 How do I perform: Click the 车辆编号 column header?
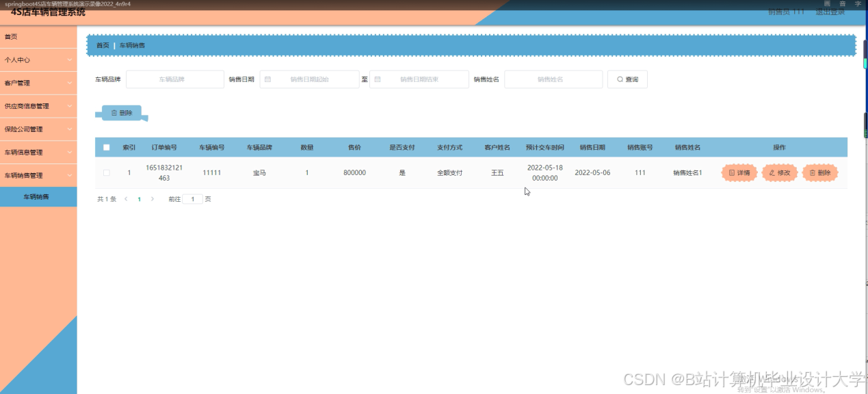click(x=212, y=147)
